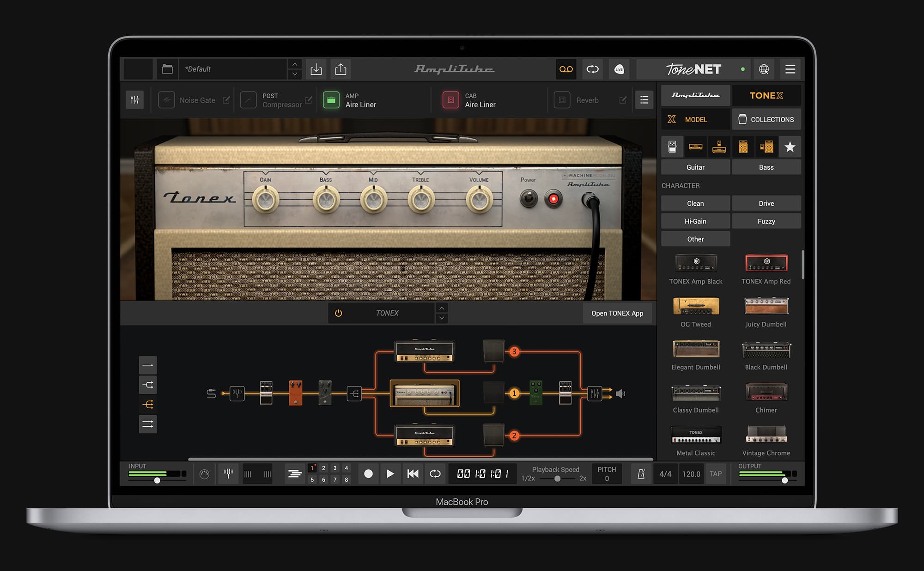Click the favorites star filter icon
The width and height of the screenshot is (924, 571).
790,147
